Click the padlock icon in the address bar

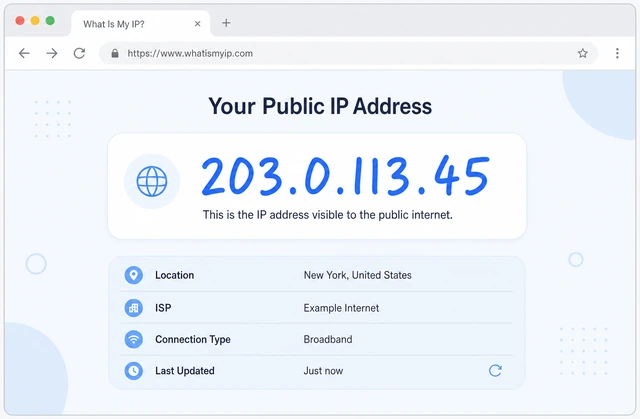point(115,53)
